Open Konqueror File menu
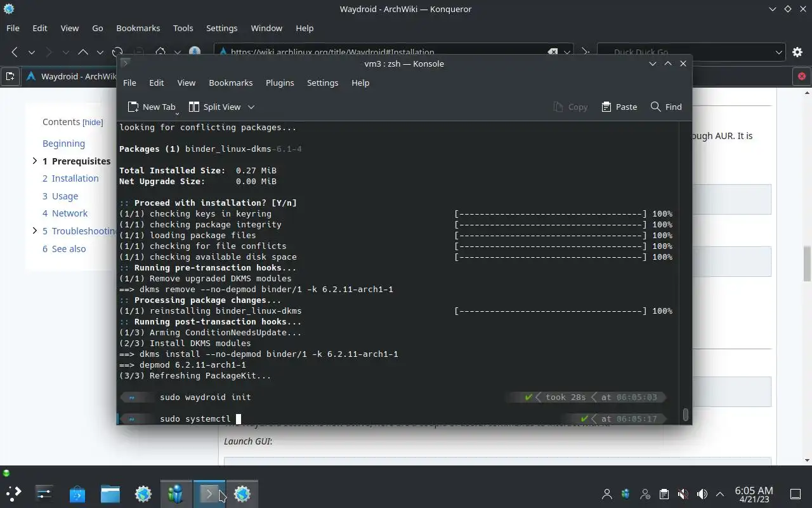Viewport: 812px width, 508px height. [13, 28]
